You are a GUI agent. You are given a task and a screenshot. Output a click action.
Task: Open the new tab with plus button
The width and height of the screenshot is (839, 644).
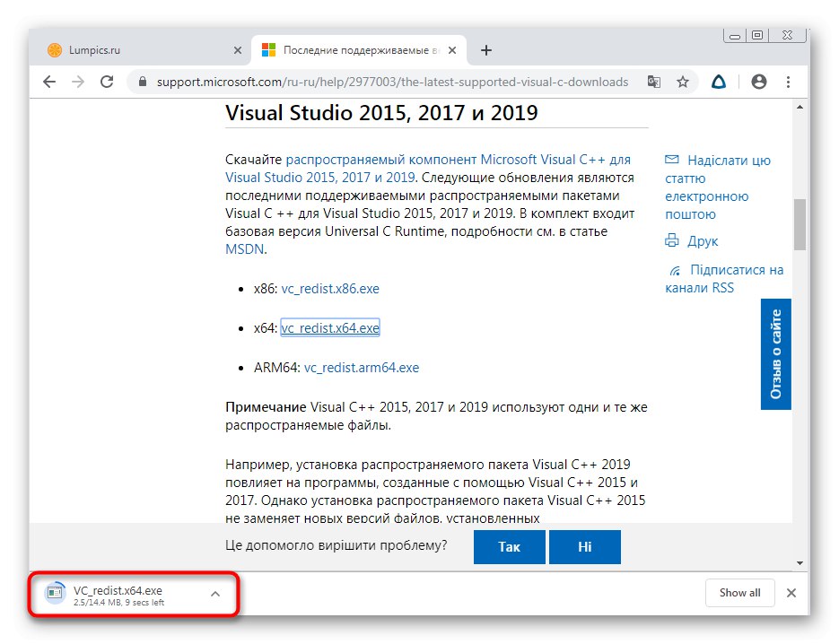(x=486, y=50)
